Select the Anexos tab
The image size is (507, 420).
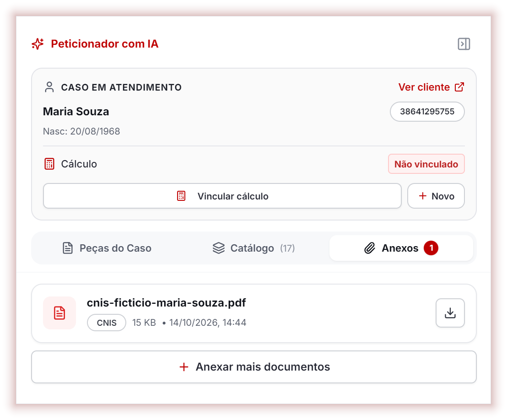pyautogui.click(x=401, y=248)
